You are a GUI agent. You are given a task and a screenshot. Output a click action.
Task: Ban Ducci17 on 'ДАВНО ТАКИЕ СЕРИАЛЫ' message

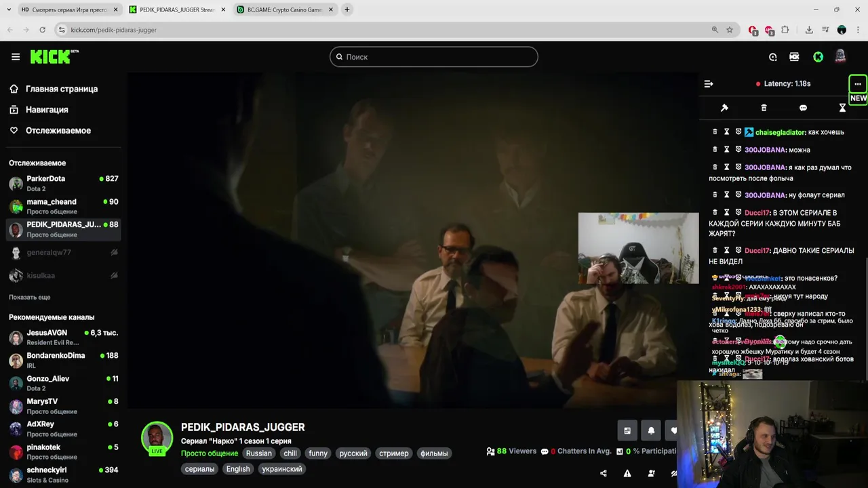pos(738,251)
